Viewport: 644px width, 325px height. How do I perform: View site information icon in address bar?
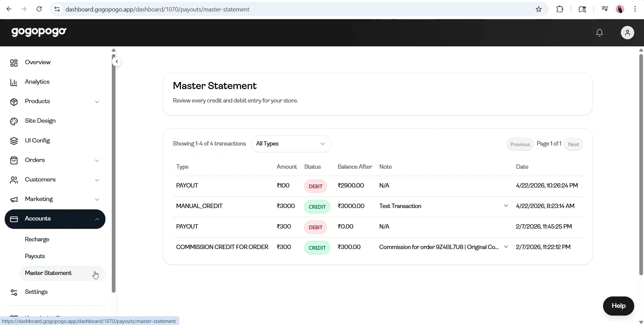(57, 9)
